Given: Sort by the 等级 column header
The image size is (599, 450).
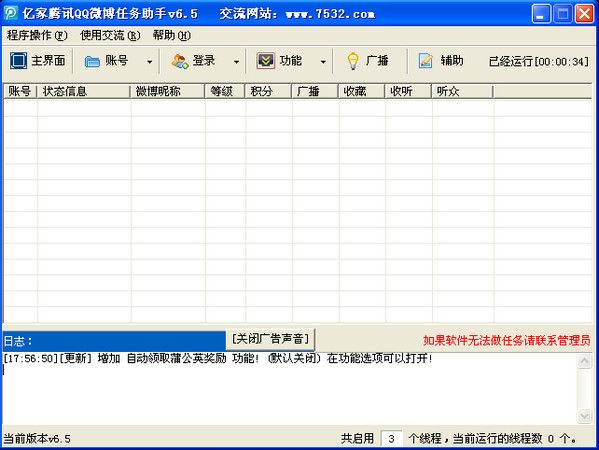Looking at the screenshot, I should tap(225, 91).
